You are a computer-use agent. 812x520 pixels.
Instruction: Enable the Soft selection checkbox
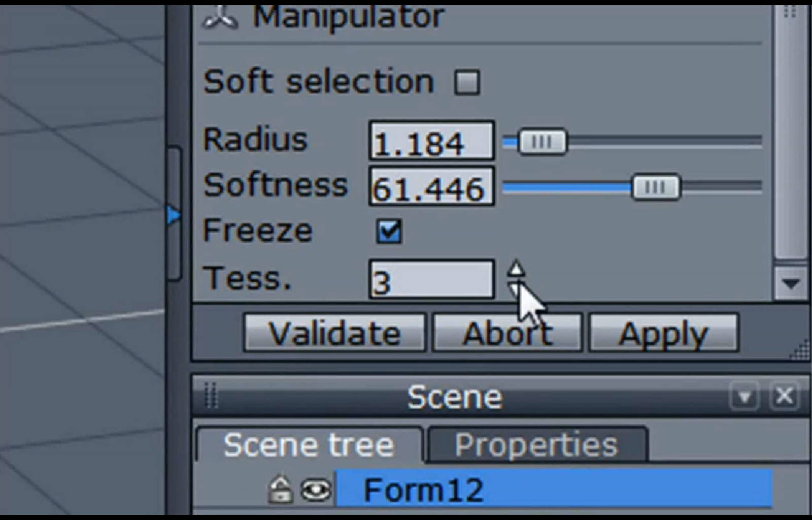[467, 83]
